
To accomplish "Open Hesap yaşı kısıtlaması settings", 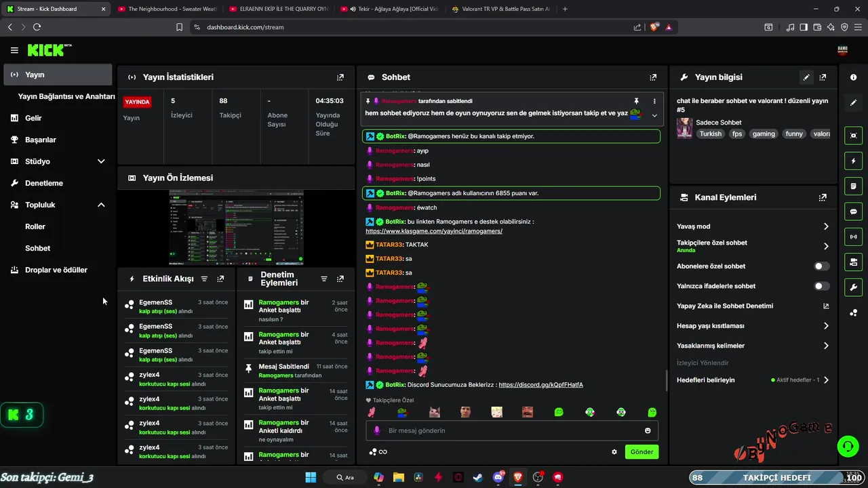I will coord(753,326).
